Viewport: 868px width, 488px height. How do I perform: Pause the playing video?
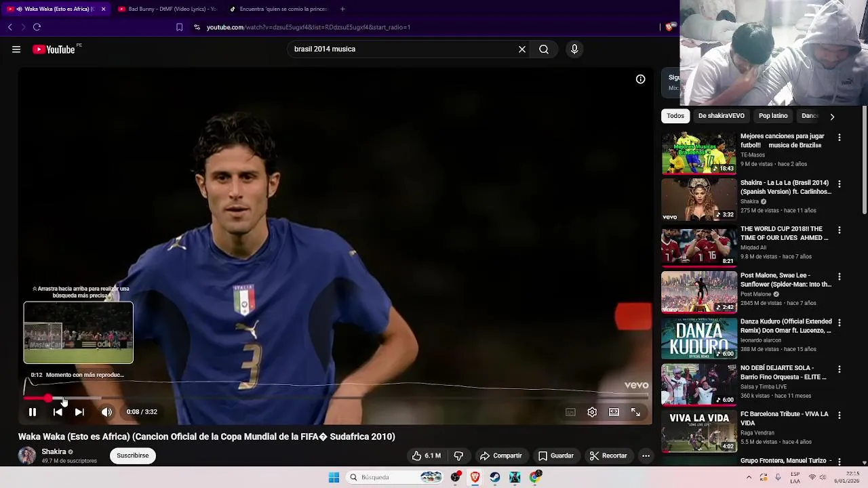[x=32, y=411]
